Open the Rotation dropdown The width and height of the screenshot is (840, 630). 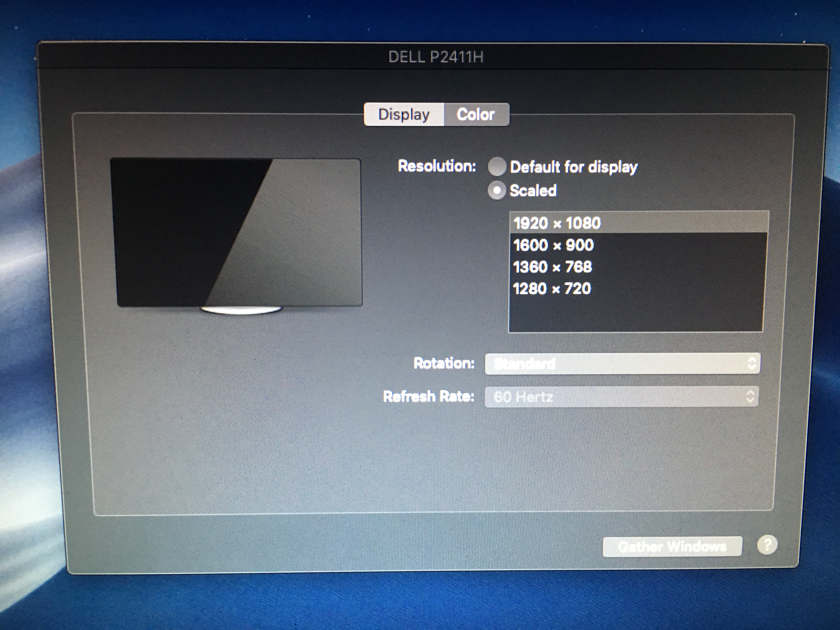(622, 364)
